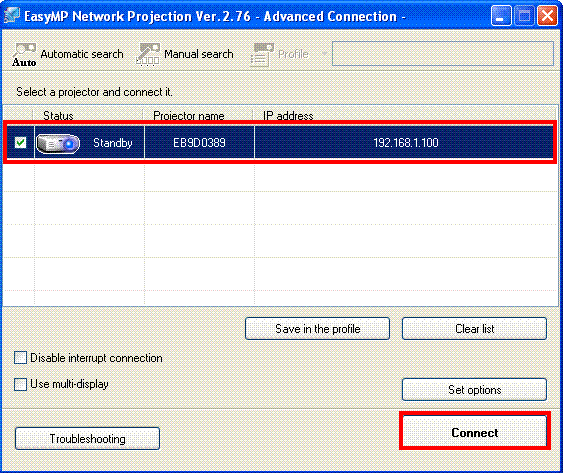Open the Profile dropdown arrow

click(x=324, y=54)
